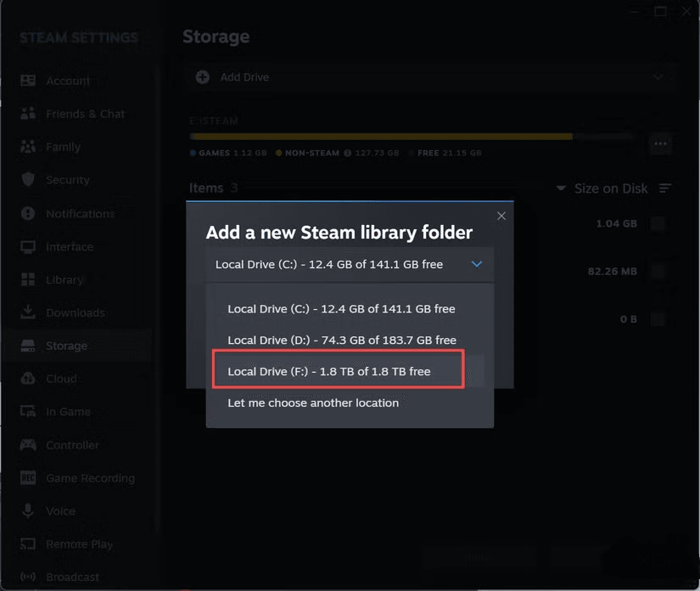Image resolution: width=700 pixels, height=591 pixels.
Task: Check the box beside 82.26 MB item
Action: coord(658,272)
